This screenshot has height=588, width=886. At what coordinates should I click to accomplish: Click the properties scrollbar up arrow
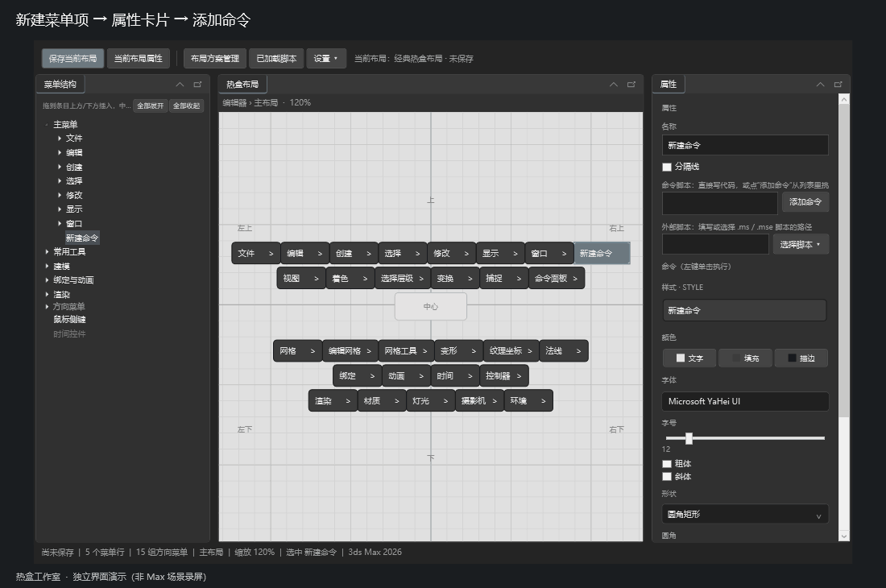click(x=843, y=99)
